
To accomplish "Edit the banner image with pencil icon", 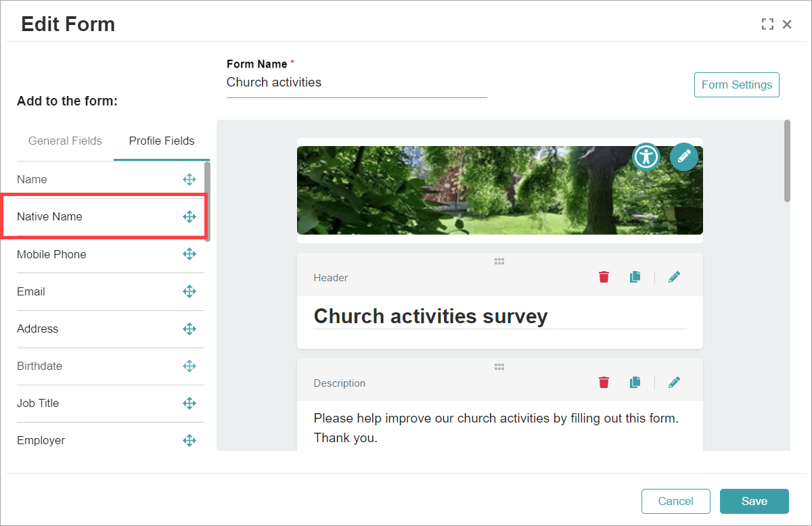I will click(684, 156).
